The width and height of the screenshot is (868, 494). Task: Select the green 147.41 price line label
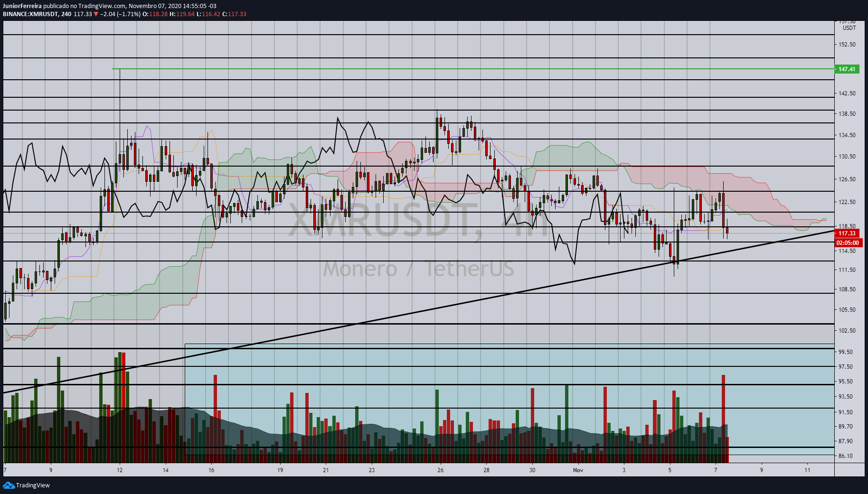pyautogui.click(x=847, y=69)
